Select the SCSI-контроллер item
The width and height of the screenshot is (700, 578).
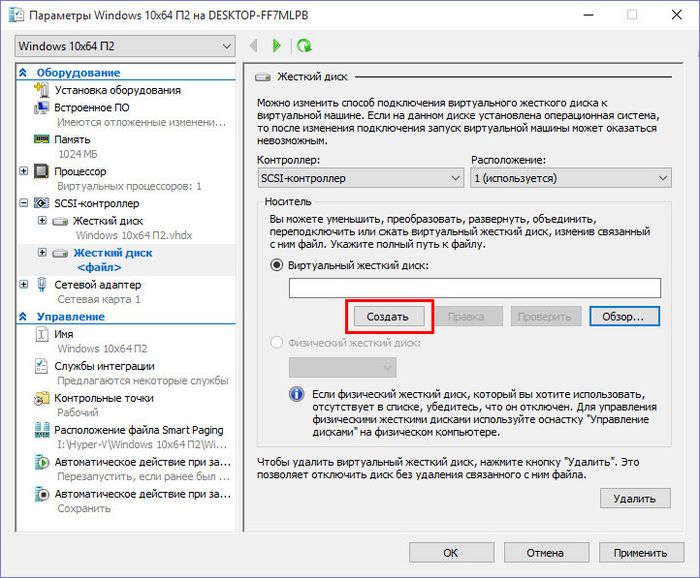(x=97, y=204)
